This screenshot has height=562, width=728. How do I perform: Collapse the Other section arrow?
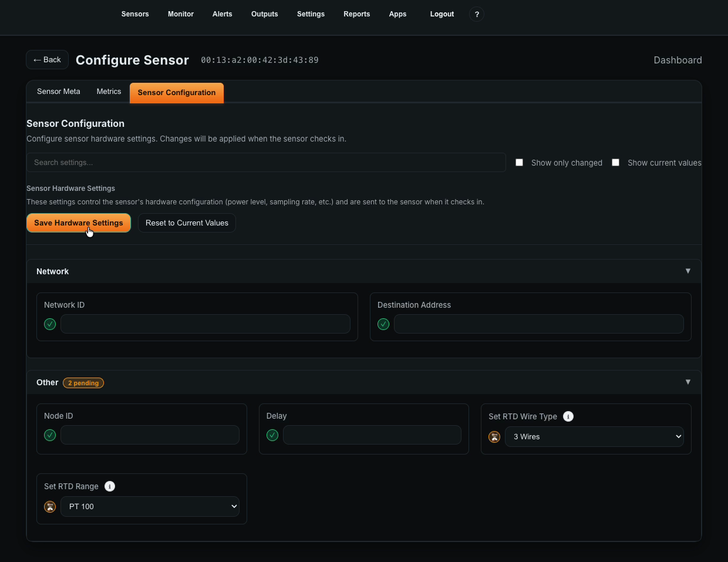pyautogui.click(x=688, y=382)
